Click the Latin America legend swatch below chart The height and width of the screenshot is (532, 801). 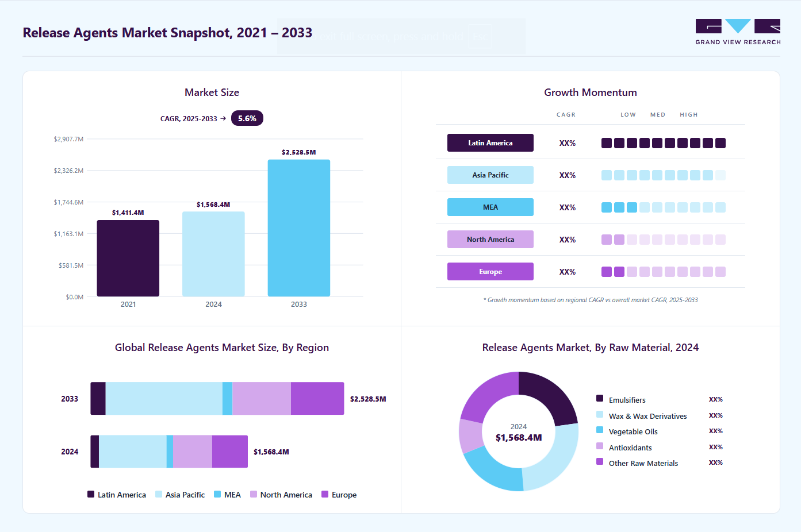pos(91,494)
